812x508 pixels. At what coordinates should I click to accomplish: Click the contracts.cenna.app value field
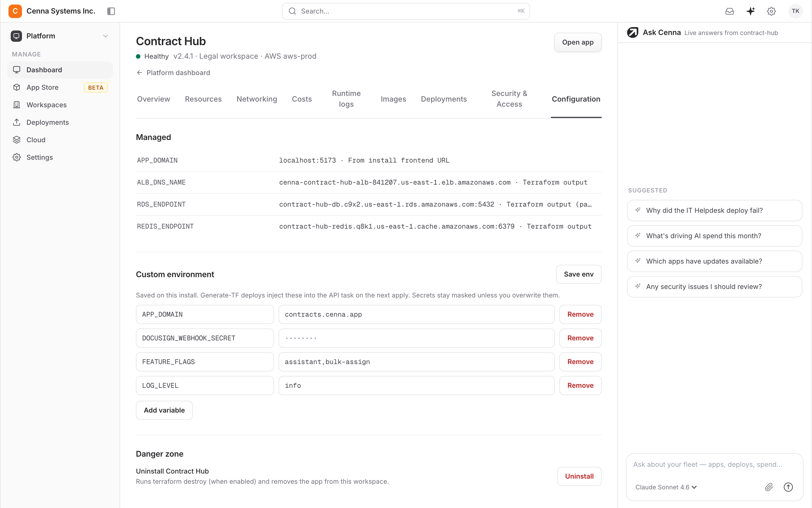click(416, 314)
